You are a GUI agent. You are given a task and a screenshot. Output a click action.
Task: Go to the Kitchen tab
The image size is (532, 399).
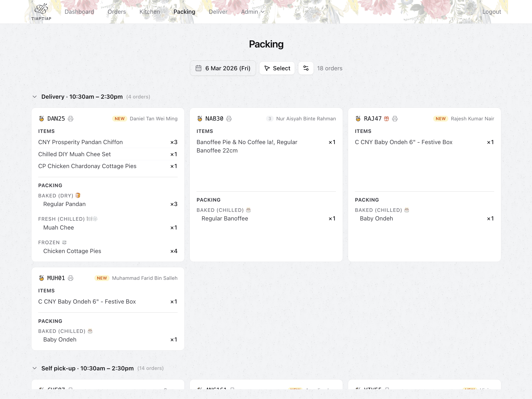150,12
